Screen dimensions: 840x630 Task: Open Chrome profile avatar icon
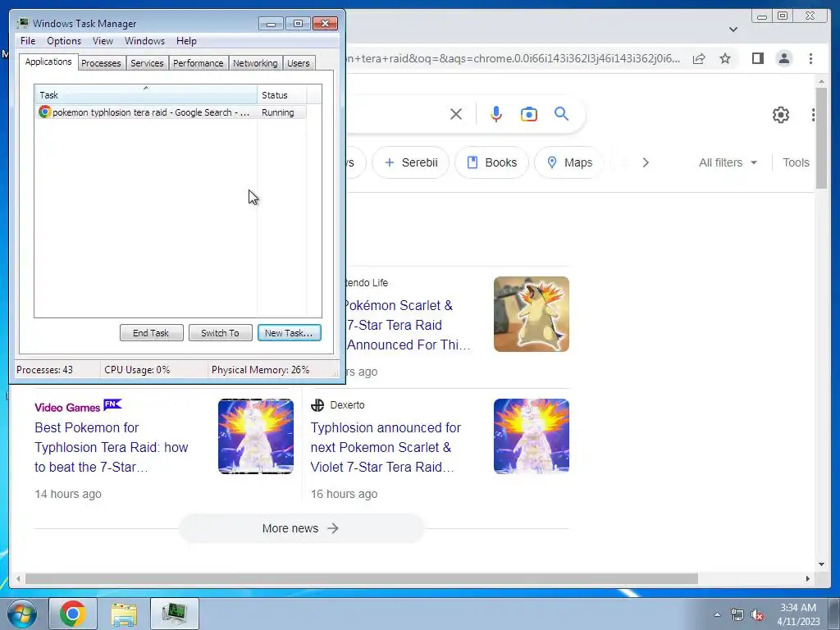click(783, 58)
